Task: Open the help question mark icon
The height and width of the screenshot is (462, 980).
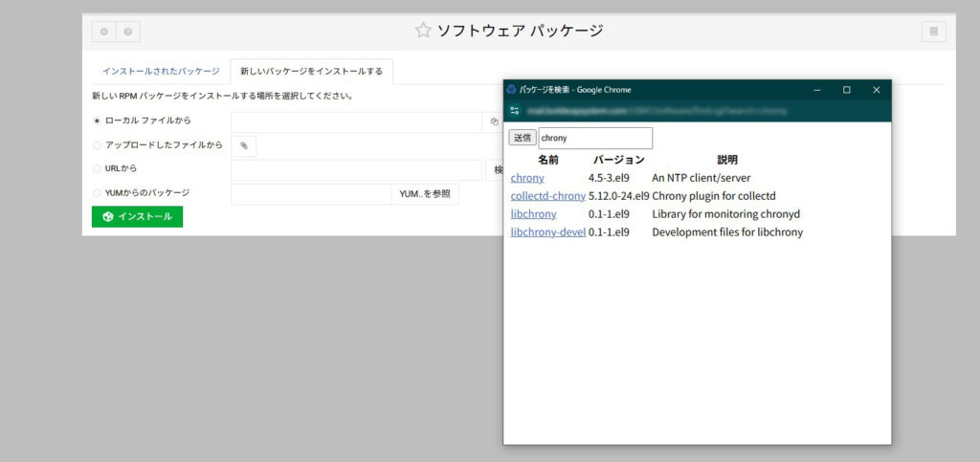Action: click(127, 32)
